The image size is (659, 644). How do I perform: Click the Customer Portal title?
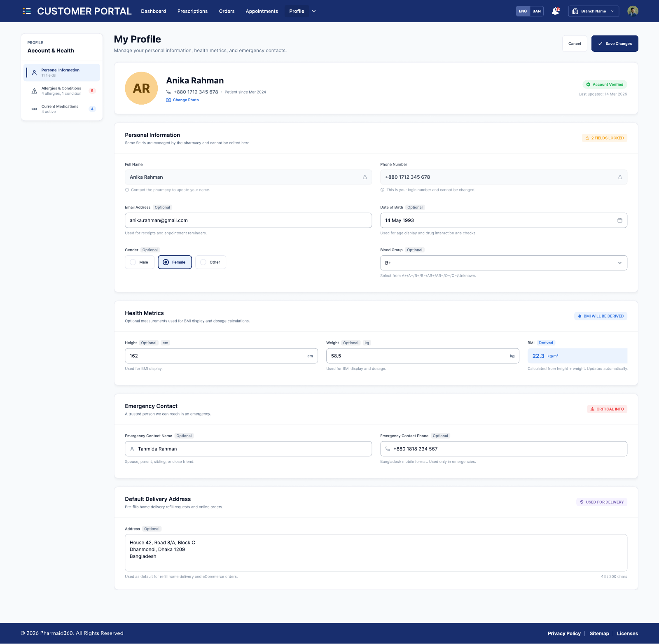click(84, 11)
